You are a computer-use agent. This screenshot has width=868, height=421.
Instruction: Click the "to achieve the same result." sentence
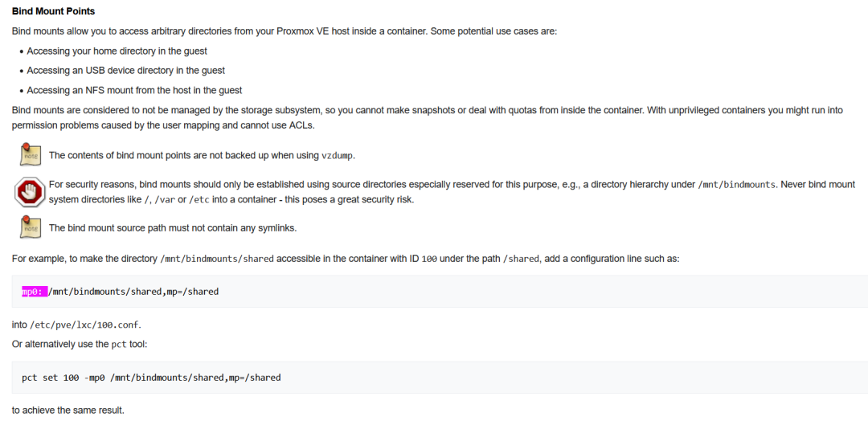(x=68, y=410)
